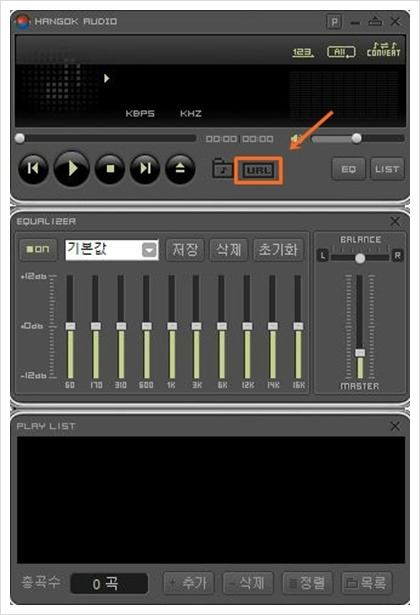This screenshot has width=420, height=615.
Task: Play the current track
Action: [71, 168]
